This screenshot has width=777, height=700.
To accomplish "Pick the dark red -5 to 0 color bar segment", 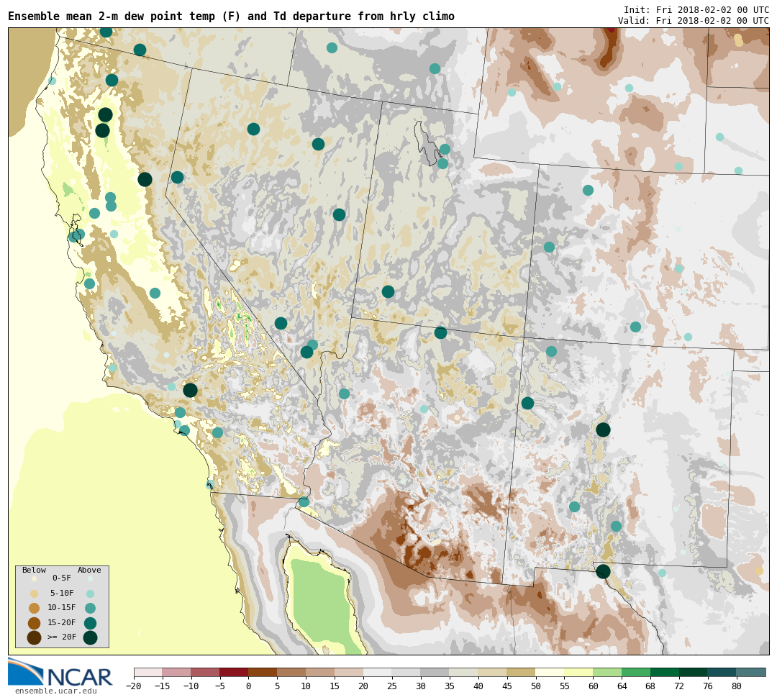I will pyautogui.click(x=234, y=672).
